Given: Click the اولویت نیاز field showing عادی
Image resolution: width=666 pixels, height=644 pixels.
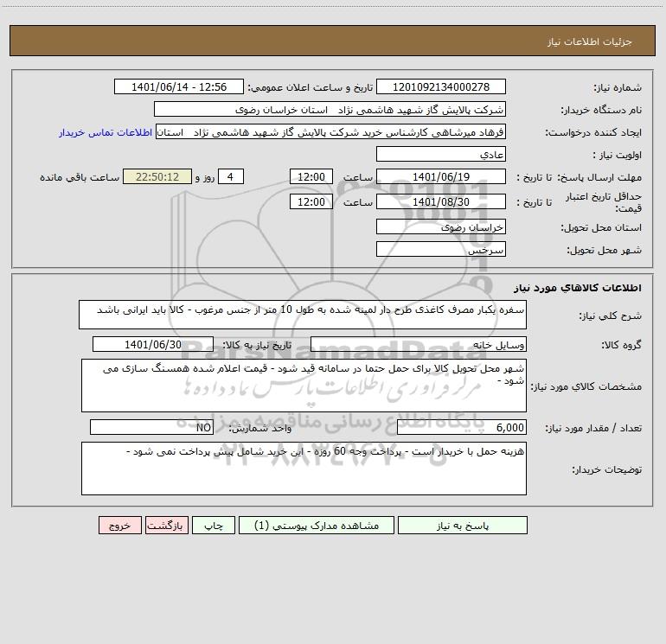Looking at the screenshot, I should [x=441, y=155].
